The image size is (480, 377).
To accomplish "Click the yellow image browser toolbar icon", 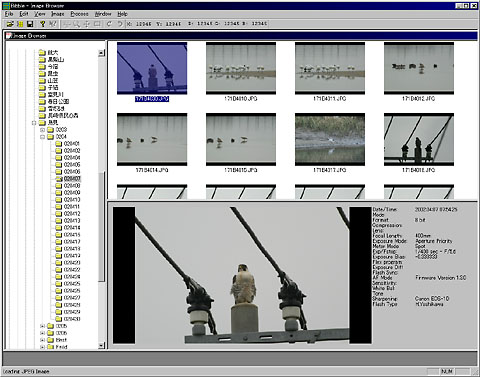I will pos(20,24).
